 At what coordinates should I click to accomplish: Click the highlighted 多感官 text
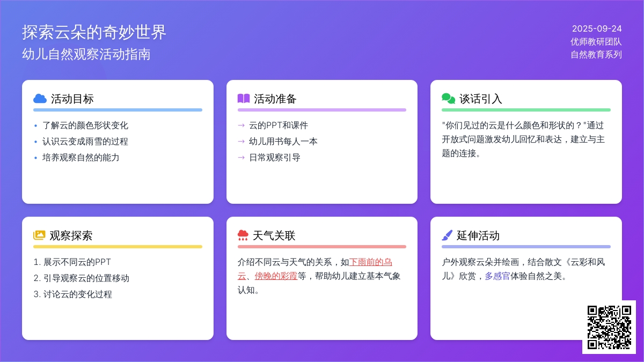click(497, 276)
